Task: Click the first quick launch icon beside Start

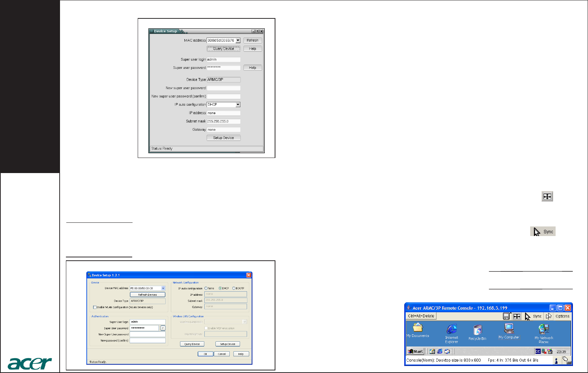Action: 432,352
